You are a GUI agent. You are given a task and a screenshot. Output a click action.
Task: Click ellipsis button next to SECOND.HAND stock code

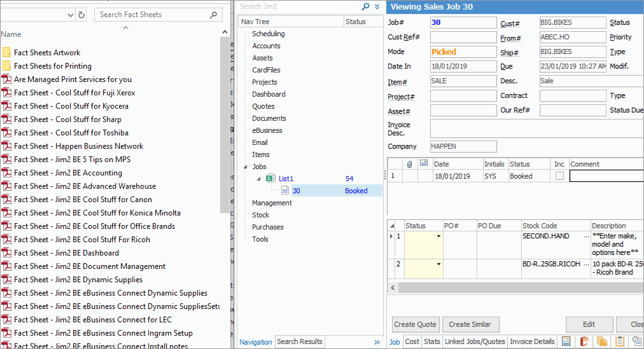click(x=585, y=236)
